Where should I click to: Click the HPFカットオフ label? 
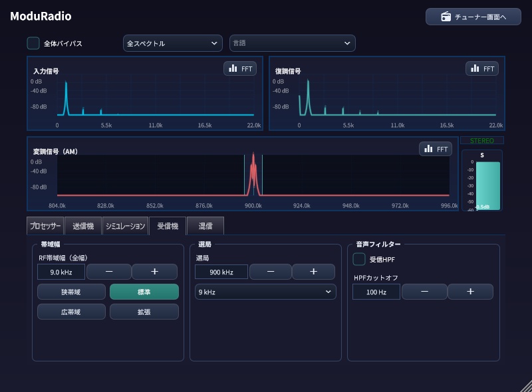click(x=376, y=278)
